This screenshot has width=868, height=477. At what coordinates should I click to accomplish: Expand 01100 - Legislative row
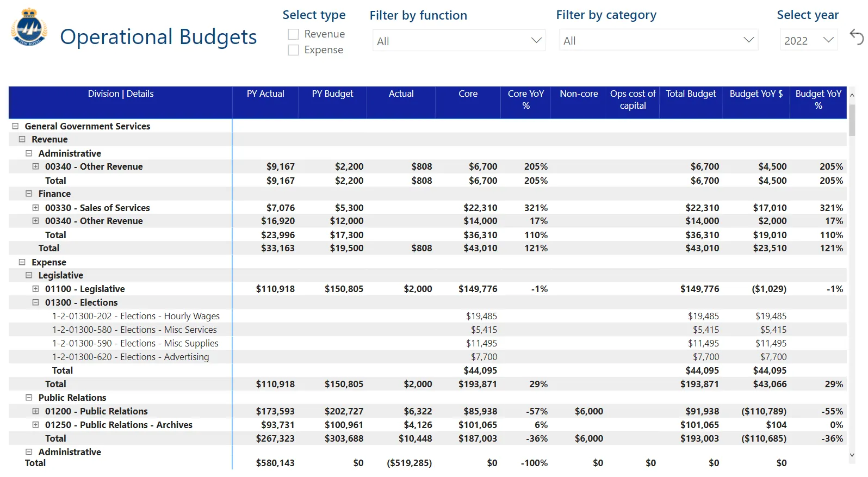(36, 289)
